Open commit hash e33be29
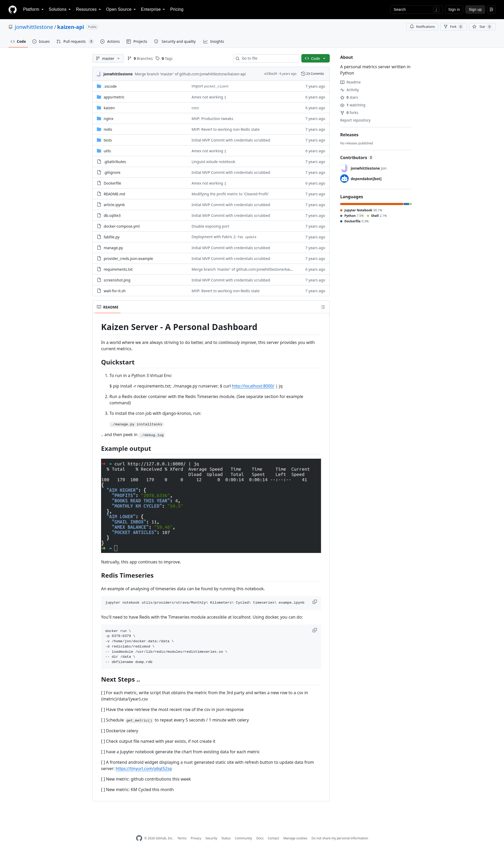The width and height of the screenshot is (504, 852). pyautogui.click(x=270, y=74)
